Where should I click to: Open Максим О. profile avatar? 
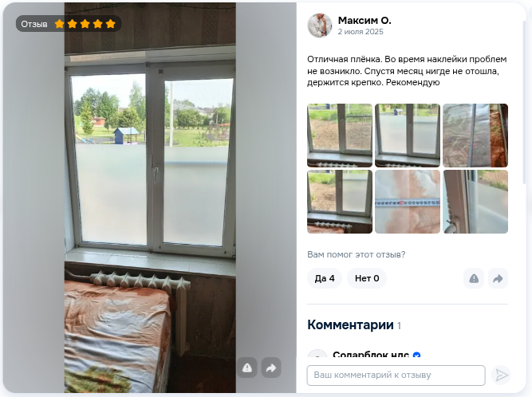click(320, 26)
